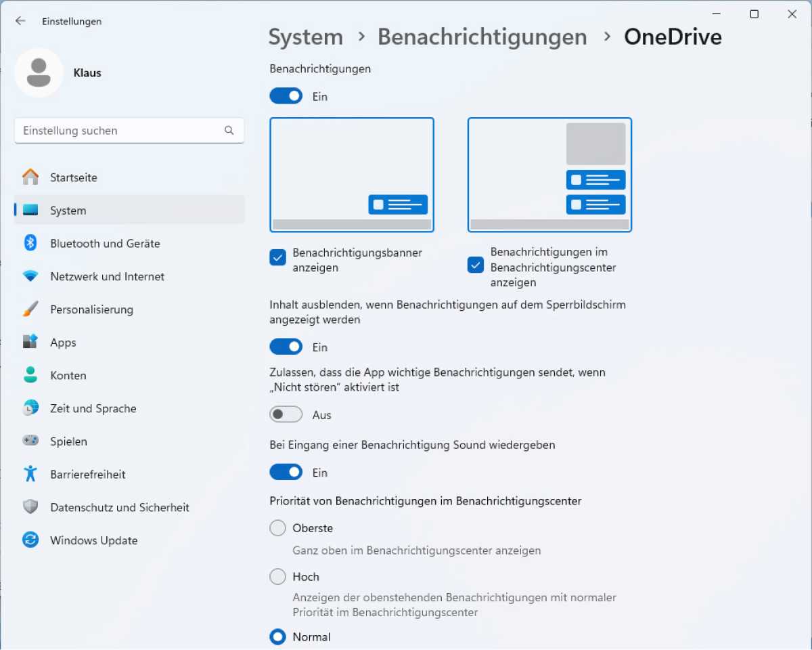Open the Konten settings
Screen dimensions: 812x650
click(68, 375)
